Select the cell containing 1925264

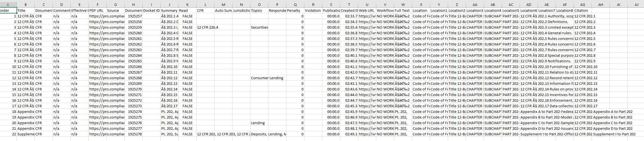point(133,55)
